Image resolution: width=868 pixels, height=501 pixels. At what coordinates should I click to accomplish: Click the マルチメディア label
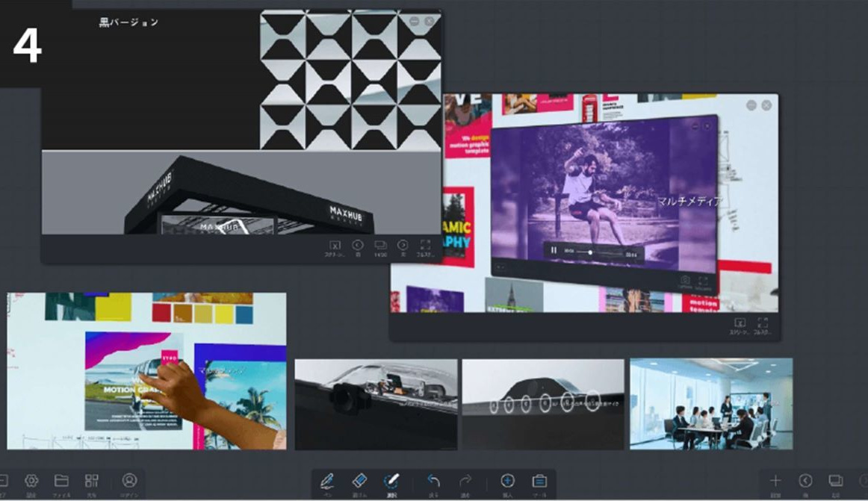click(x=689, y=201)
